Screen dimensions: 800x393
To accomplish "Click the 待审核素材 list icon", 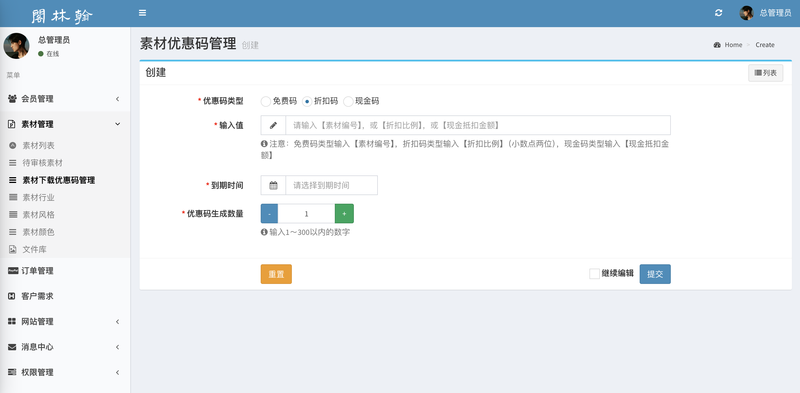I will click(x=13, y=163).
